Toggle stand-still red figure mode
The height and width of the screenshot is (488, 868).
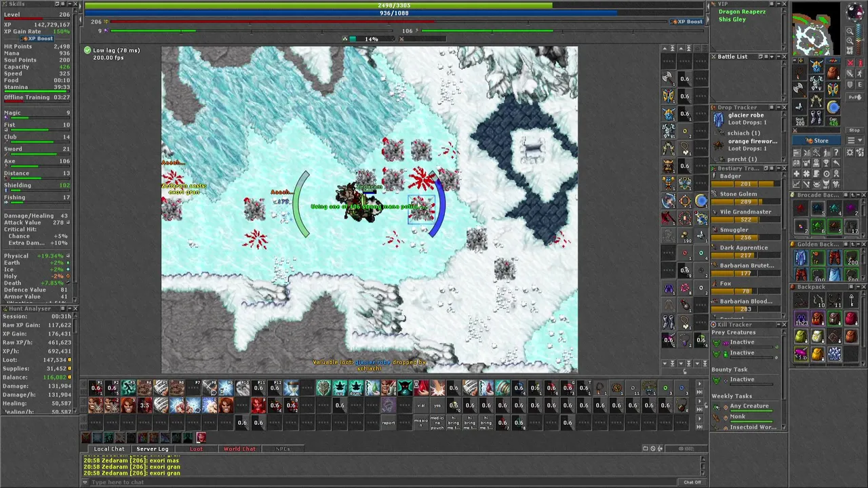(859, 62)
